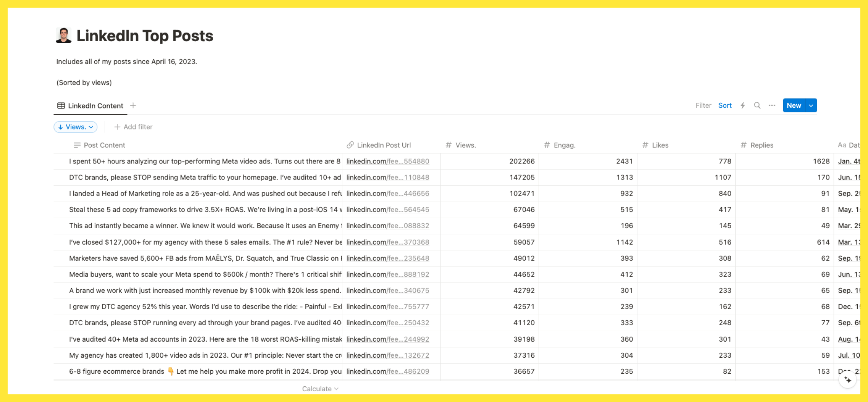Screen dimensions: 868x402
Task: Select the post 'Marketers have saved 5,600+ FB ads'
Action: pos(205,258)
